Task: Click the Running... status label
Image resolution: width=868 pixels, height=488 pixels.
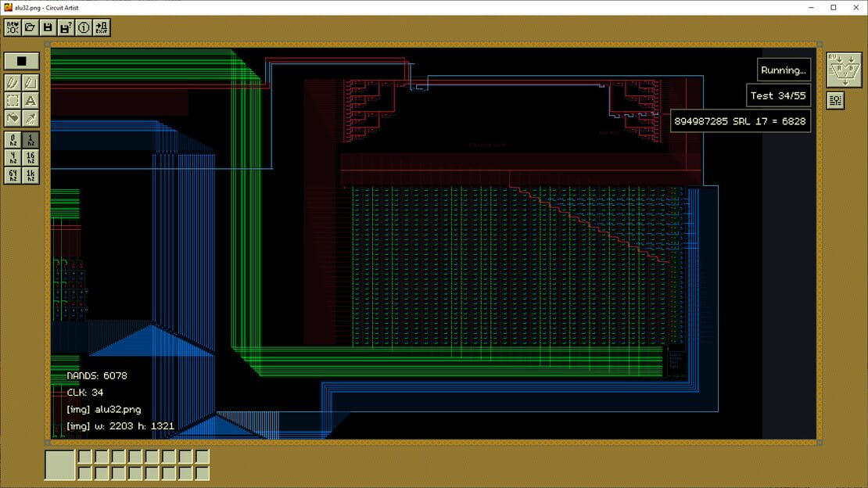Action: coord(784,70)
